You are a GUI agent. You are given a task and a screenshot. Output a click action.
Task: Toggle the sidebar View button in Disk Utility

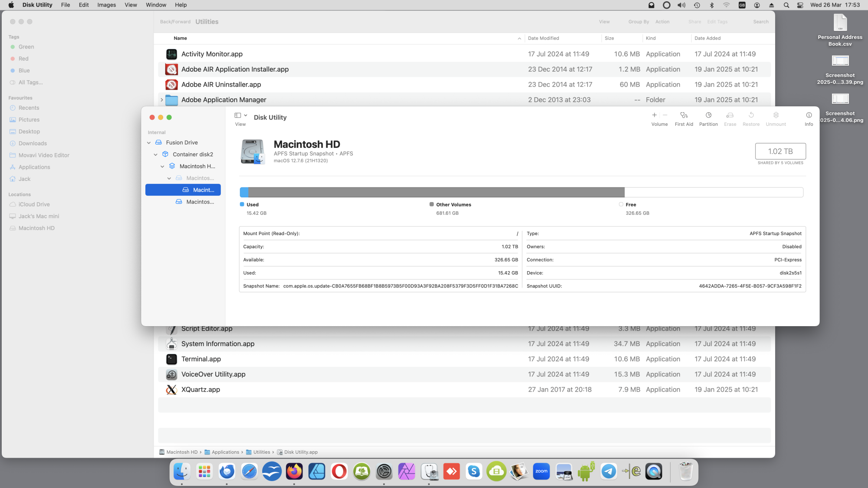[x=237, y=115]
